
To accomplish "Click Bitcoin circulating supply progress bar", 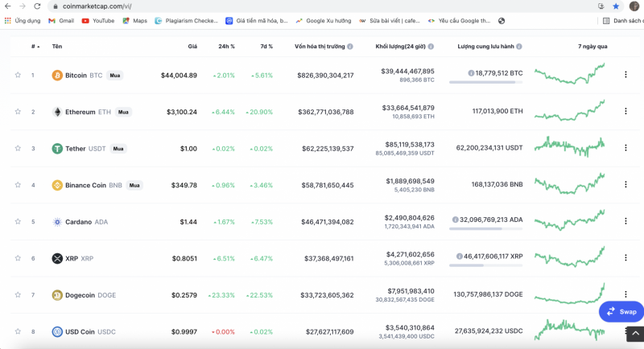I will click(486, 83).
